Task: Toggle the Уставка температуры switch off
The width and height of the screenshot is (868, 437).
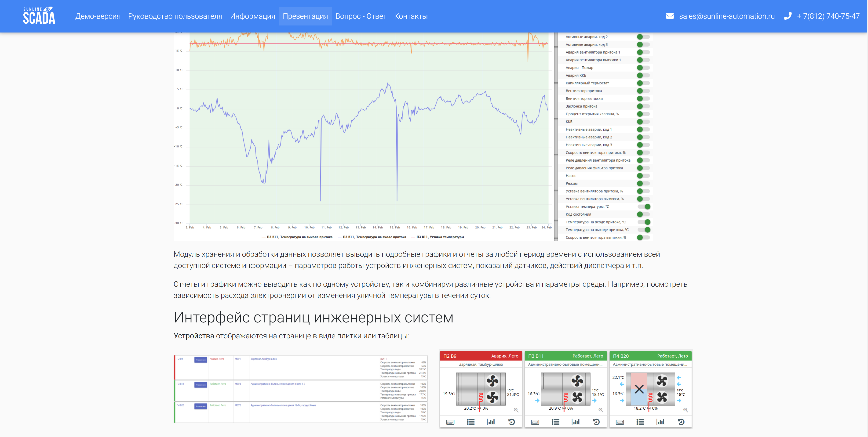Action: pyautogui.click(x=644, y=207)
